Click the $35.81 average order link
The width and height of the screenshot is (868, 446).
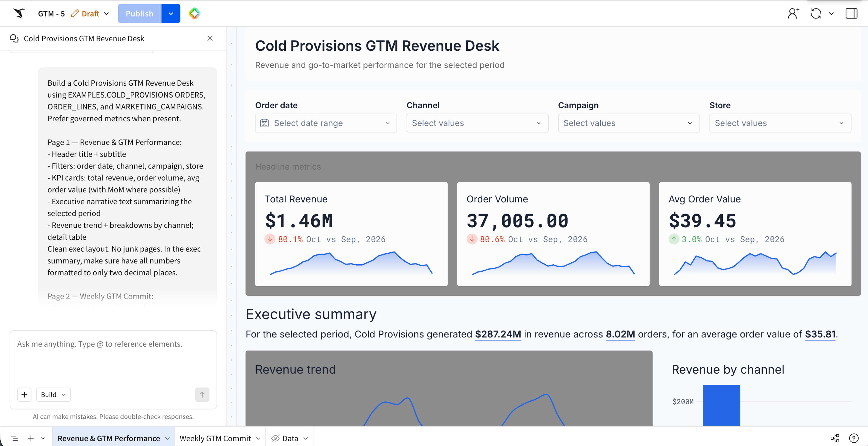tap(820, 334)
